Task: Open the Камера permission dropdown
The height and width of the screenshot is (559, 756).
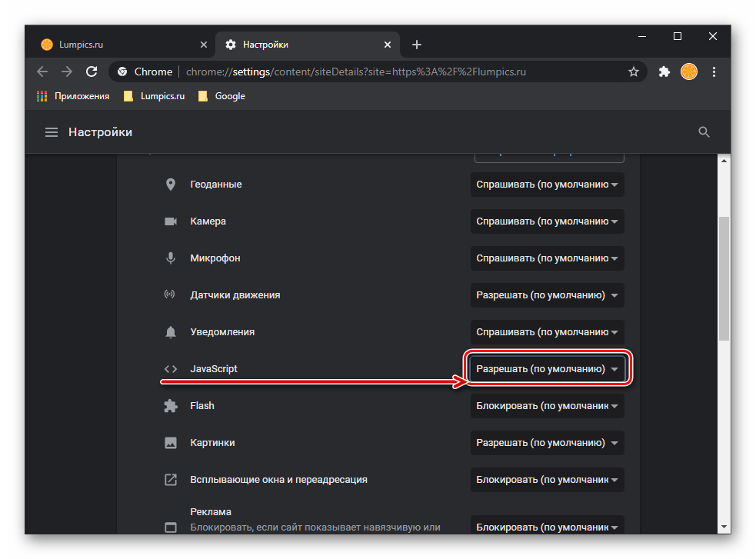Action: [547, 221]
